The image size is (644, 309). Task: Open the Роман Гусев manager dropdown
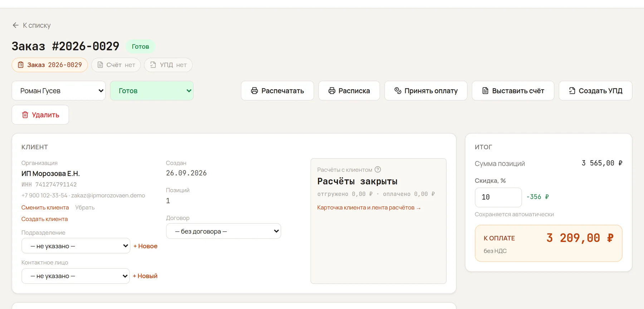click(59, 91)
